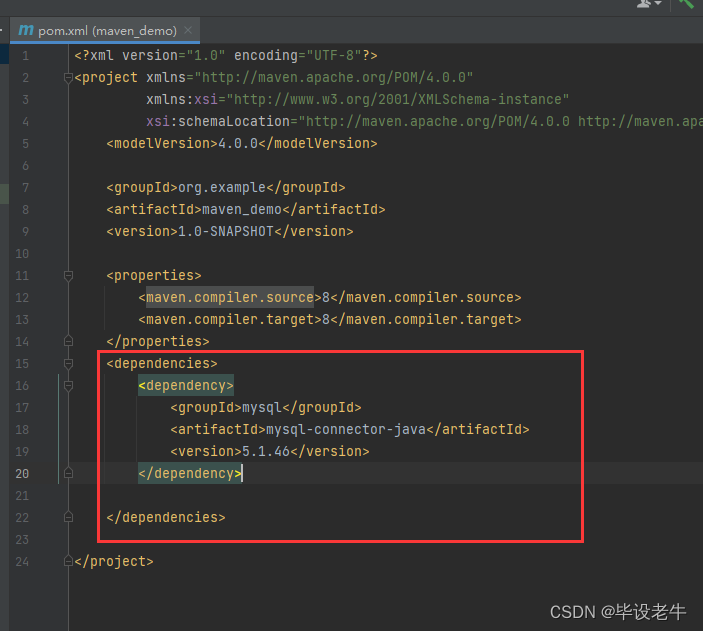Image resolution: width=703 pixels, height=631 pixels.
Task: Click the fold end marker at </dependency> line 20
Action: point(68,473)
